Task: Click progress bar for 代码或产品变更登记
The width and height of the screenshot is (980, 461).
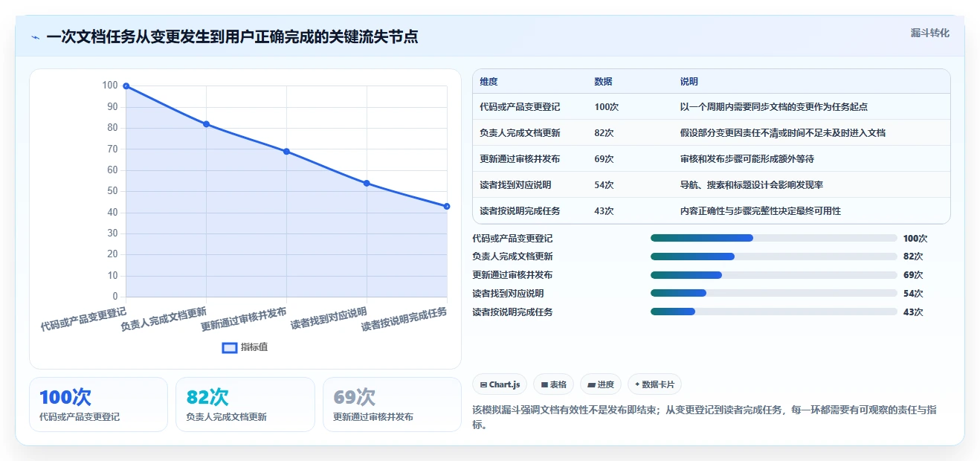Action: pyautogui.click(x=773, y=238)
